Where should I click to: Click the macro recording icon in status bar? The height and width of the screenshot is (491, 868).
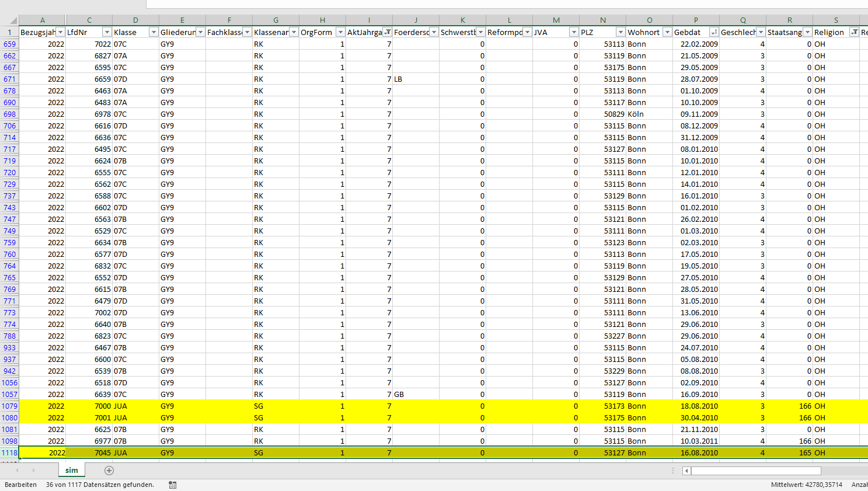pyautogui.click(x=173, y=485)
